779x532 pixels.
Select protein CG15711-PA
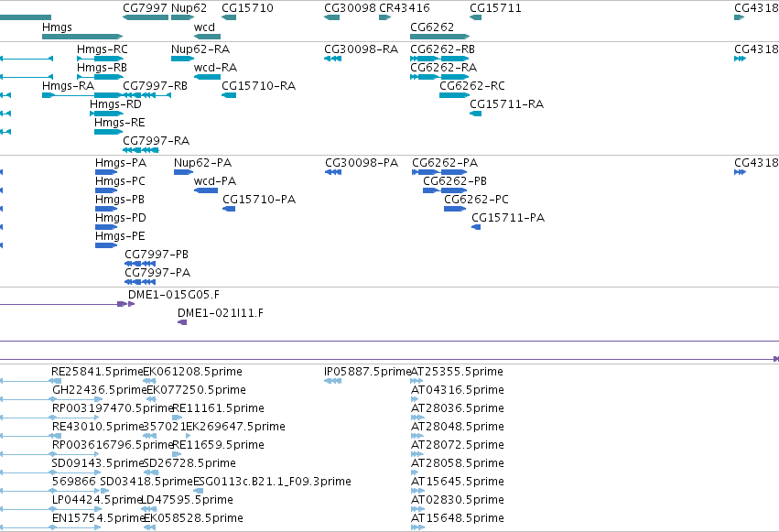tap(508, 218)
